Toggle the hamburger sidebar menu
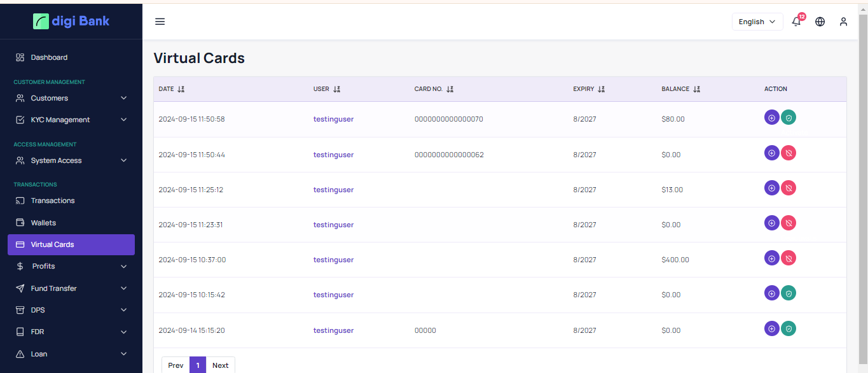Screen dimensions: 868x373 click(x=160, y=22)
